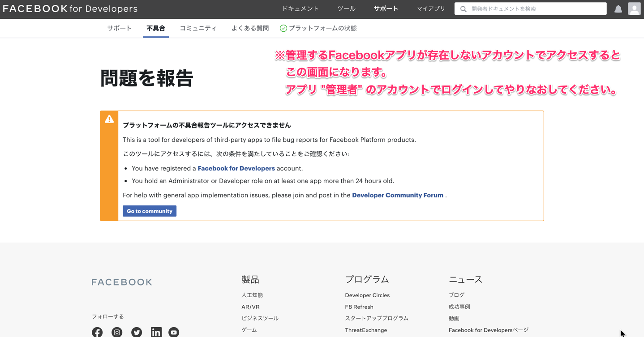644x337 pixels.
Task: Open the YouTube social icon in footer
Action: [x=174, y=332]
